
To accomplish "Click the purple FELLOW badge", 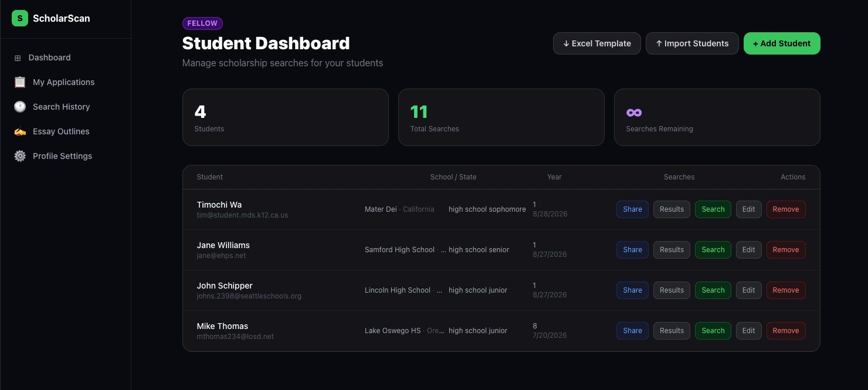I will click(x=202, y=23).
